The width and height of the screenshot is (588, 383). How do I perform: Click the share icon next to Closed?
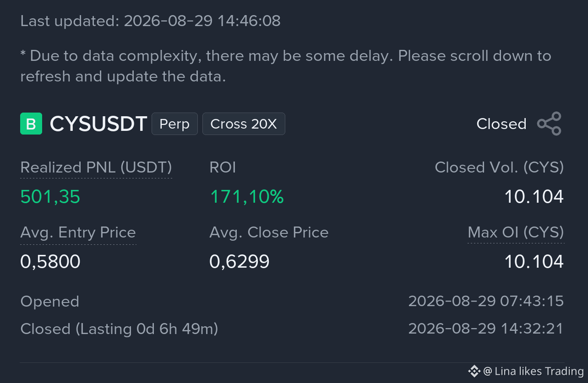(549, 124)
